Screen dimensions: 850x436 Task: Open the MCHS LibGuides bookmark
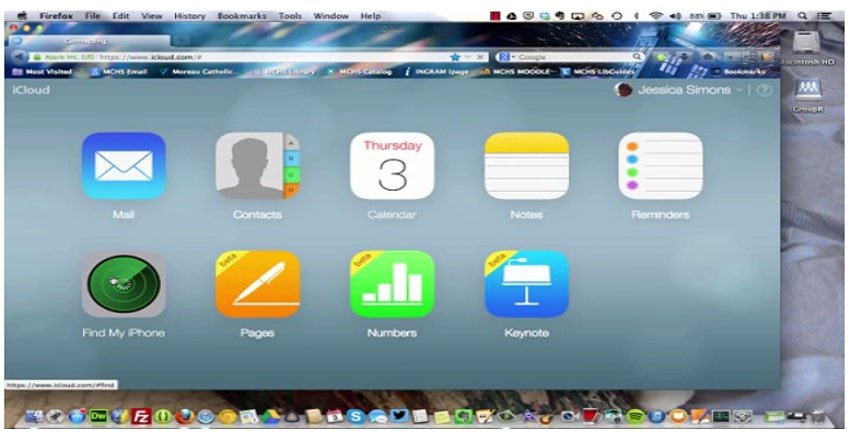point(597,72)
